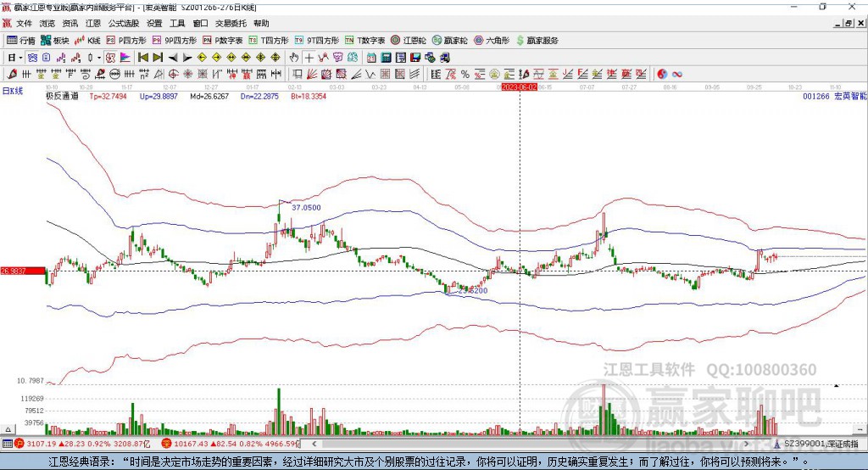Click the 001266 宏英智能 stock label

tap(835, 97)
